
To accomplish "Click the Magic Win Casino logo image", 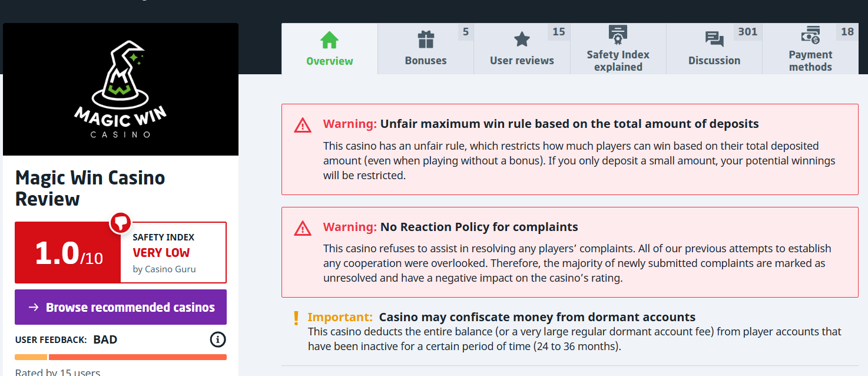I will pos(121,90).
